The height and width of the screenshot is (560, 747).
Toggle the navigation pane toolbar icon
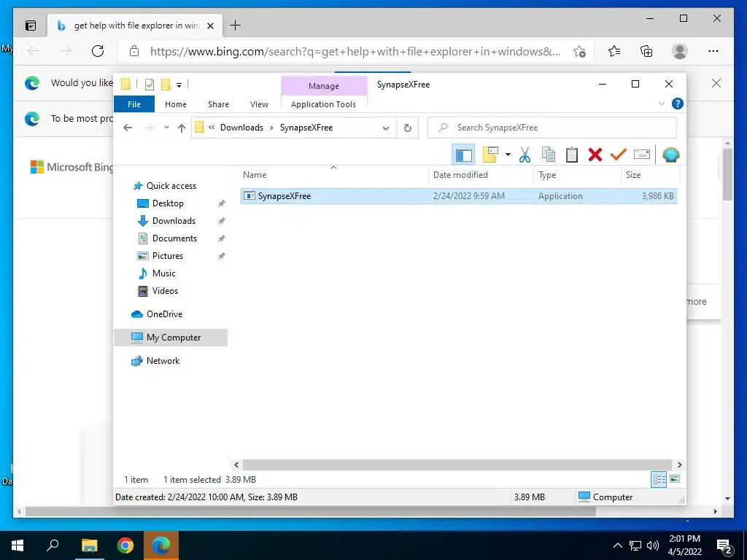463,155
